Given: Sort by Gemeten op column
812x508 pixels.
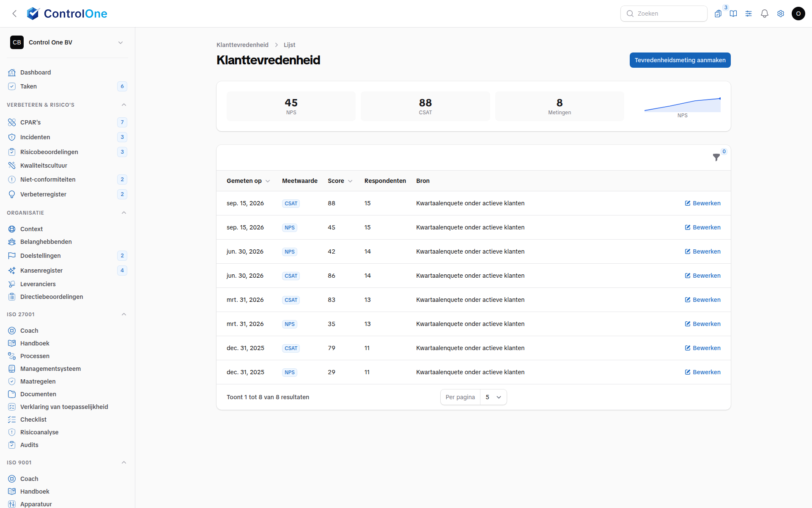Looking at the screenshot, I should (x=248, y=181).
